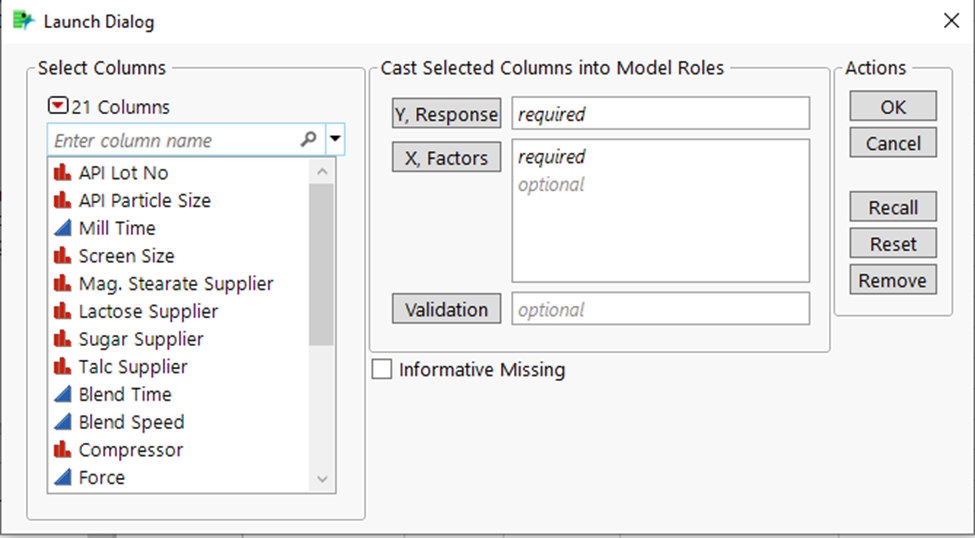Open the red triangle menu beside 21 Columns
The image size is (975, 538).
click(58, 107)
